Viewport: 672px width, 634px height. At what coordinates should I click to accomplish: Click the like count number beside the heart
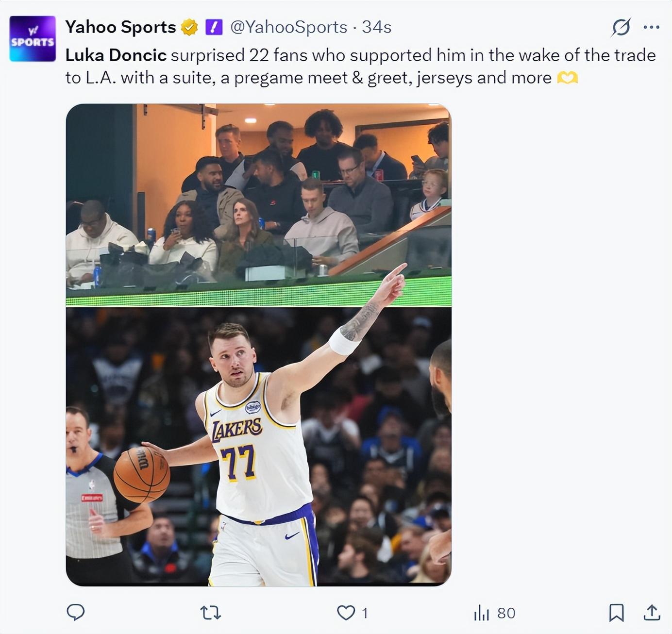coord(365,613)
